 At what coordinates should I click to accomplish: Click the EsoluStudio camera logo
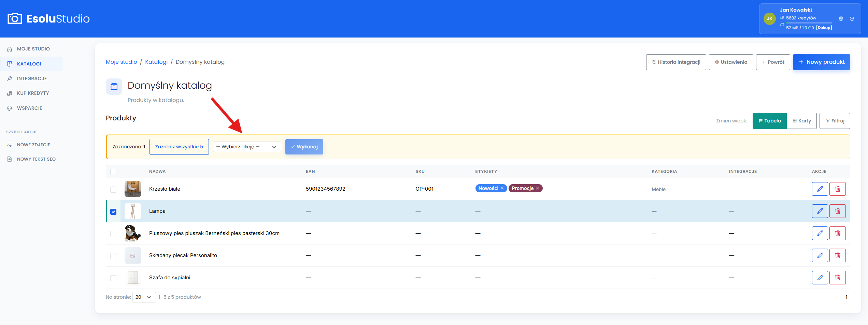(15, 18)
